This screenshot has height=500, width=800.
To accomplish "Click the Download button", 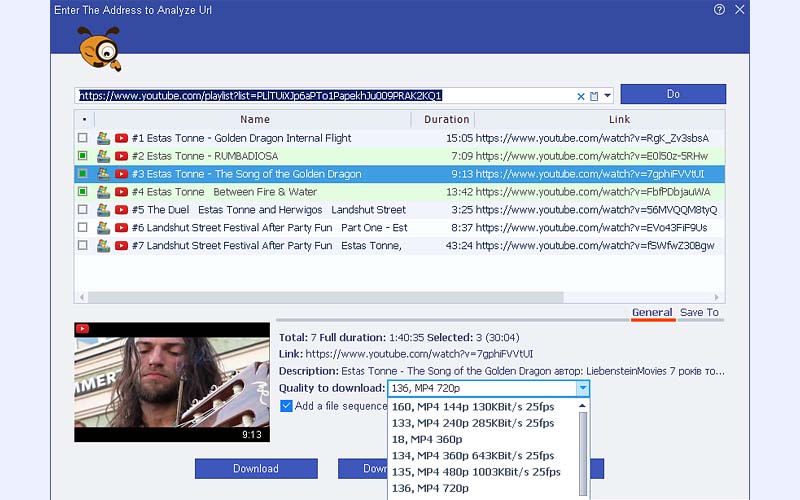I will pyautogui.click(x=256, y=468).
